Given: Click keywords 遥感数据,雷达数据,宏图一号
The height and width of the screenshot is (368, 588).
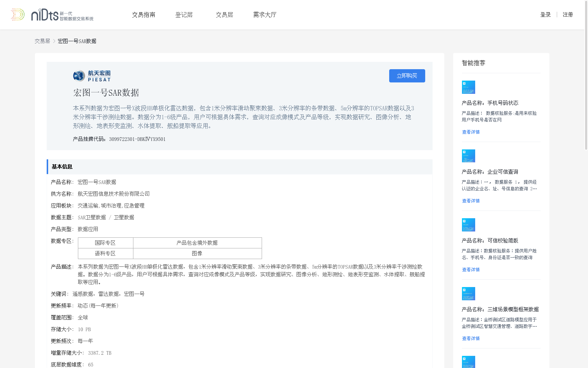Looking at the screenshot, I should 108,294.
